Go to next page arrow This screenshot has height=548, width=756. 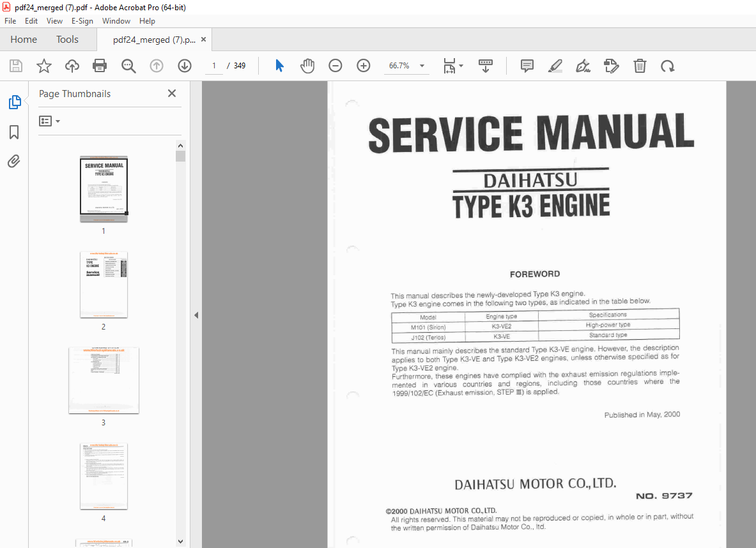(185, 66)
